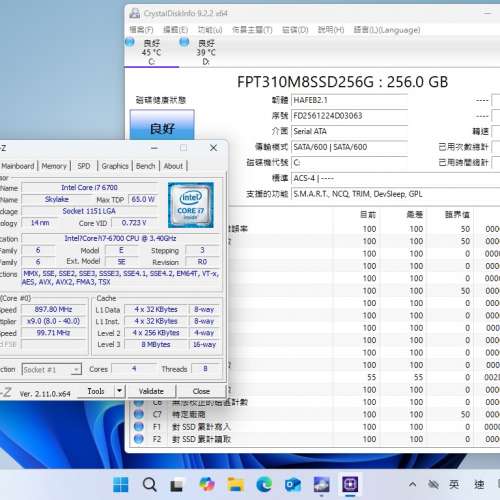The image size is (500, 500).
Task: Switch to the Mainboard tab in CPU-Z
Action: click(18, 166)
